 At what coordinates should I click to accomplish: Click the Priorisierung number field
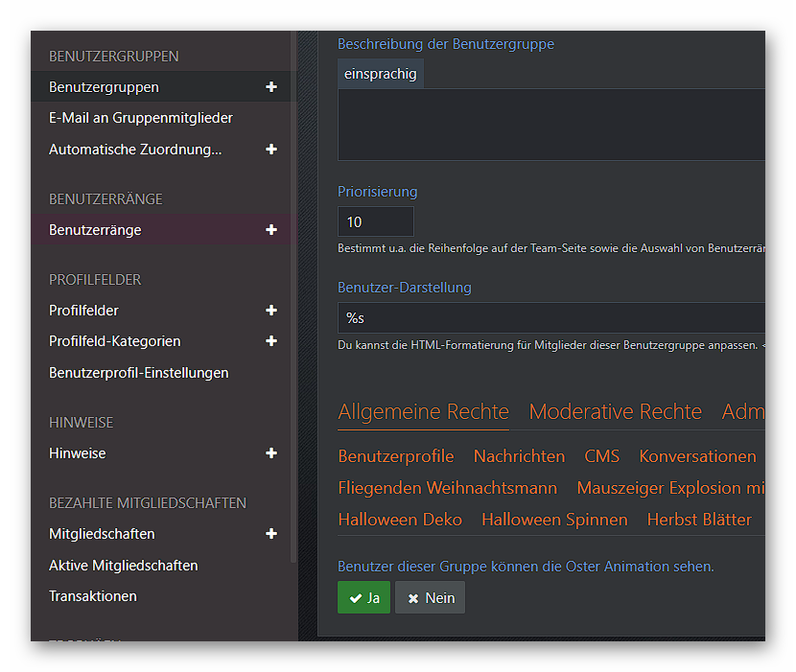point(375,221)
